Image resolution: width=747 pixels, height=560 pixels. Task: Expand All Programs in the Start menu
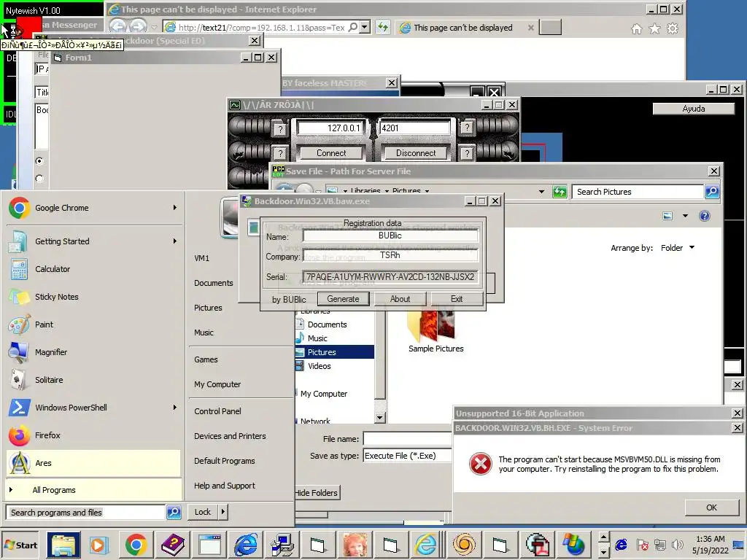93,490
